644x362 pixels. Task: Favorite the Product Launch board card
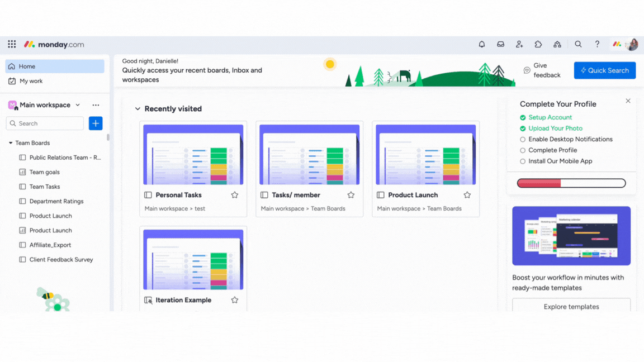point(467,195)
